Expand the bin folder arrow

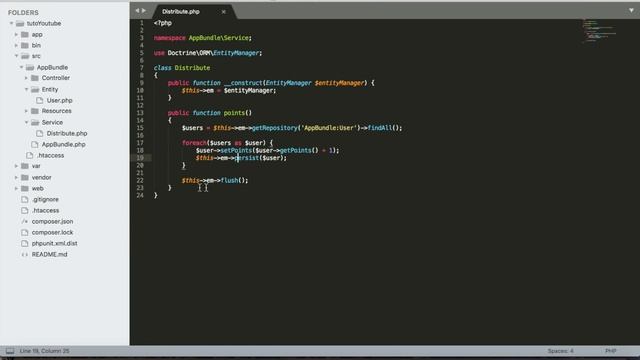tap(16, 45)
